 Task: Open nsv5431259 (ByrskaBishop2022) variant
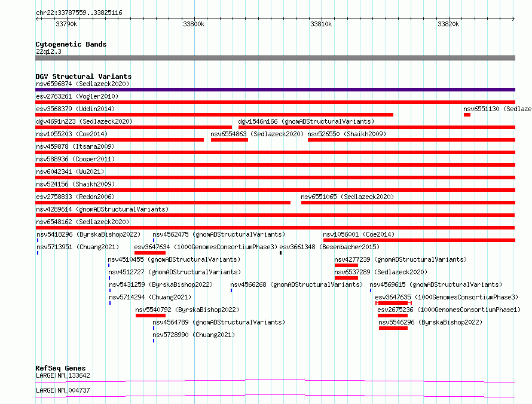click(x=161, y=284)
